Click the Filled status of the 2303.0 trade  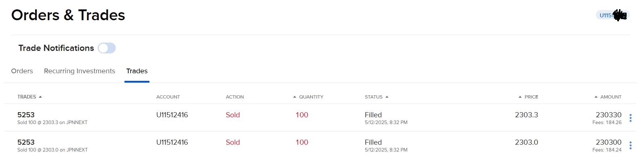coord(373,142)
